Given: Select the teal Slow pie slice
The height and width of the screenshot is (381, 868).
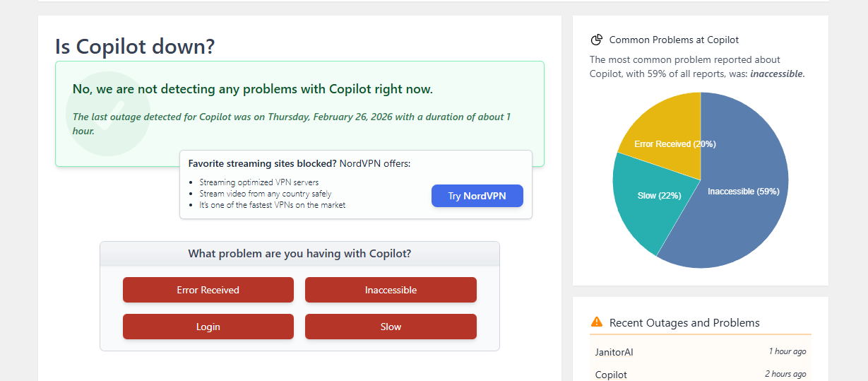Looking at the screenshot, I should pos(643,201).
